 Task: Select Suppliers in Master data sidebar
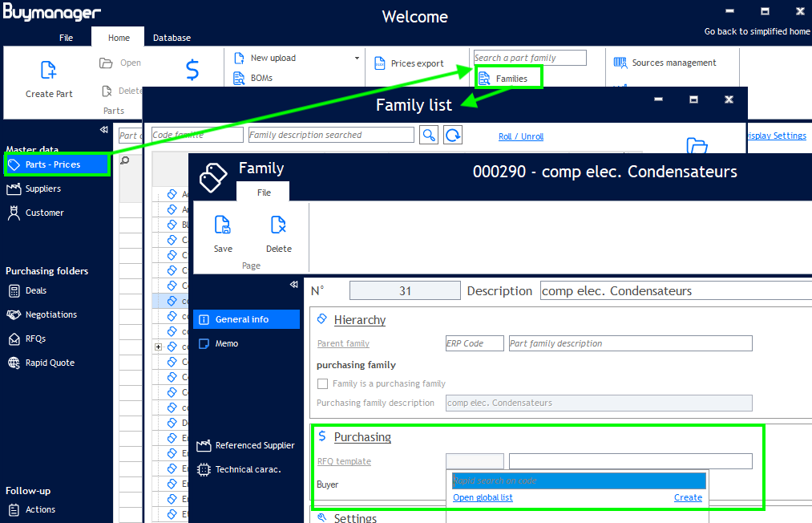coord(43,189)
